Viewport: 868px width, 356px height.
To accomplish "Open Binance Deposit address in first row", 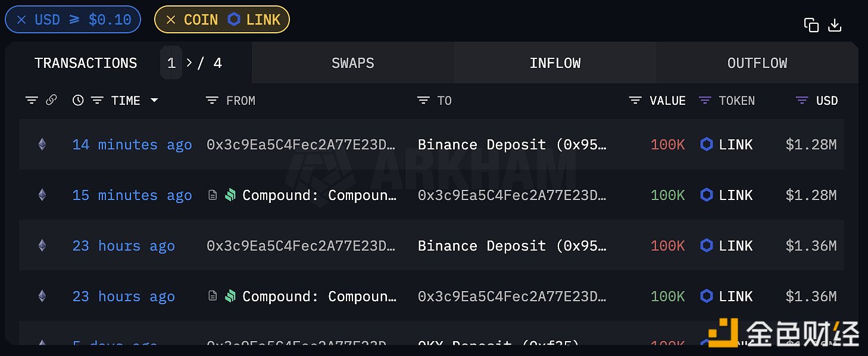I will click(x=512, y=145).
